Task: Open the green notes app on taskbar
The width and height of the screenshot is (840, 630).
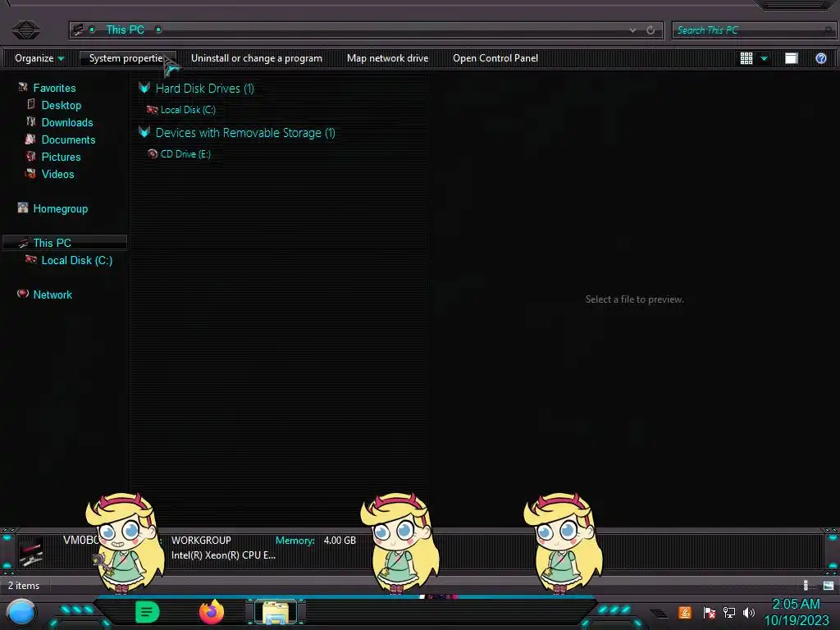Action: click(147, 612)
